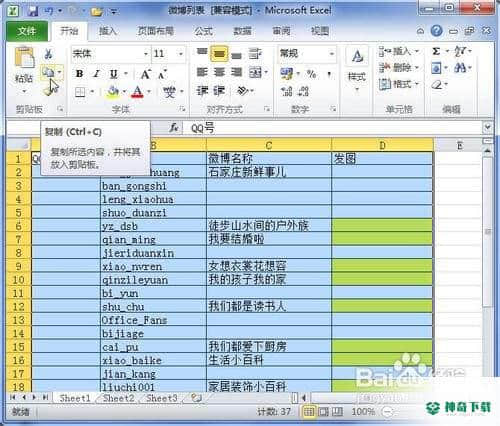Expand the formula bar with its arrow

[x=488, y=127]
